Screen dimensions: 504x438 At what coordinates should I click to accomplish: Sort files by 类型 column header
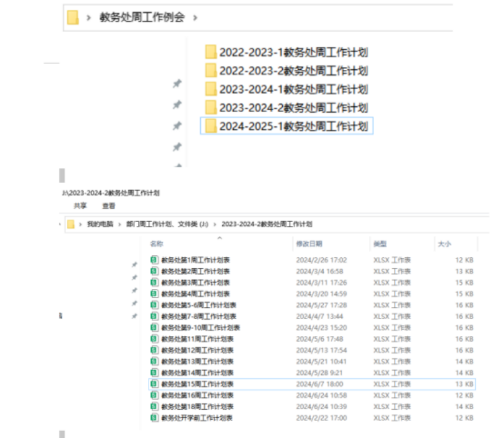click(380, 244)
